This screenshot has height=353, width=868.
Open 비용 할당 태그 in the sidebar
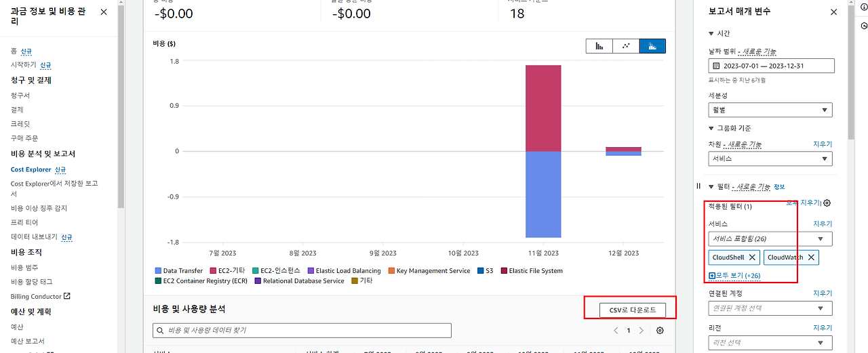pyautogui.click(x=31, y=282)
